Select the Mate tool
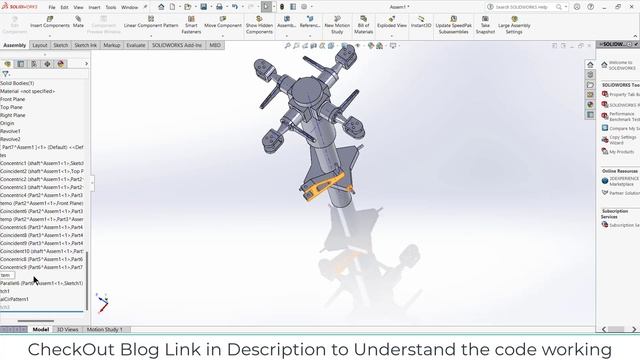This screenshot has width=640, height=360. click(78, 22)
